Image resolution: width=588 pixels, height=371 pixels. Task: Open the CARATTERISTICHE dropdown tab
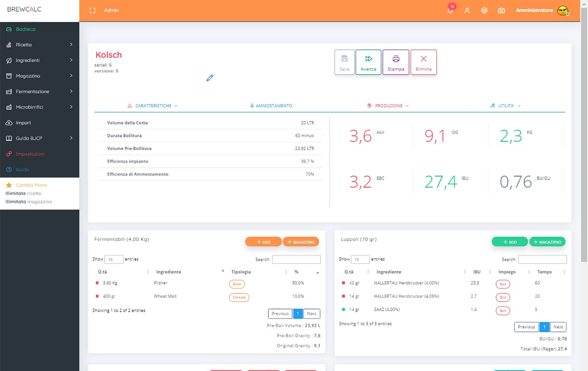click(x=152, y=106)
